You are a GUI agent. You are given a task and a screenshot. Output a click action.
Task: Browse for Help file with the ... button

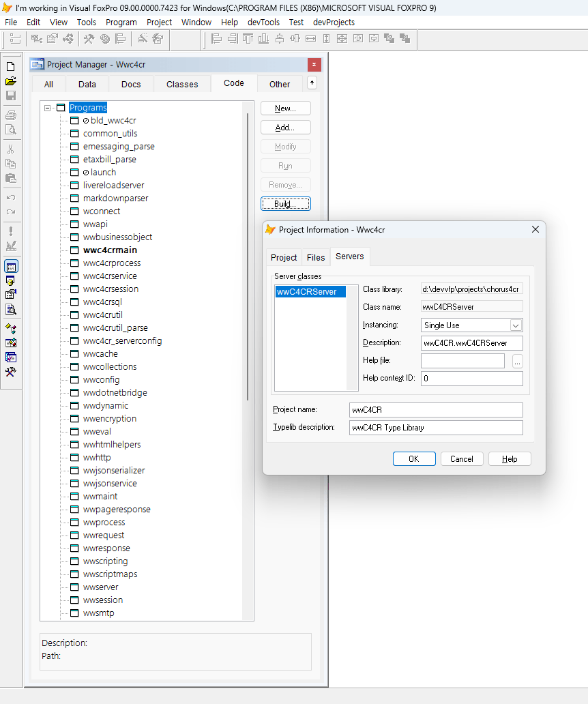pyautogui.click(x=518, y=361)
